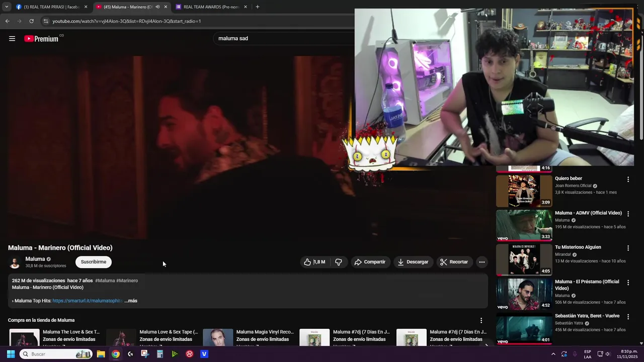
Task: Click the Recortar clip button
Action: point(454,262)
